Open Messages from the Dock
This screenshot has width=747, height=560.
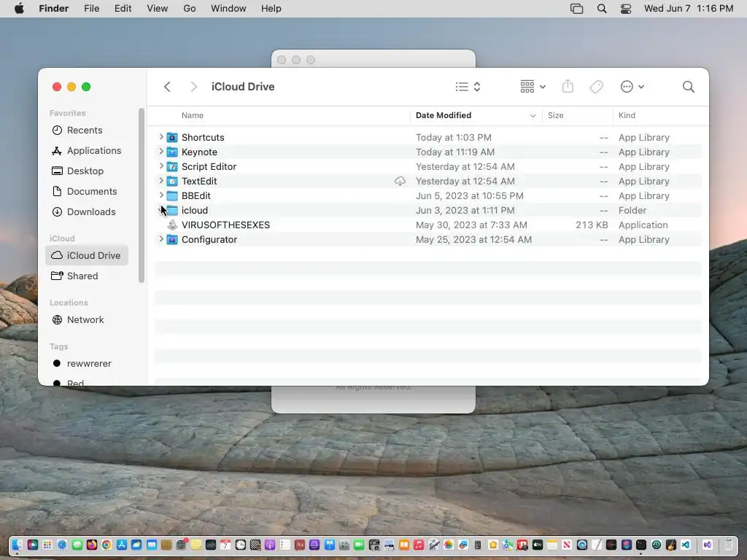pyautogui.click(x=77, y=545)
